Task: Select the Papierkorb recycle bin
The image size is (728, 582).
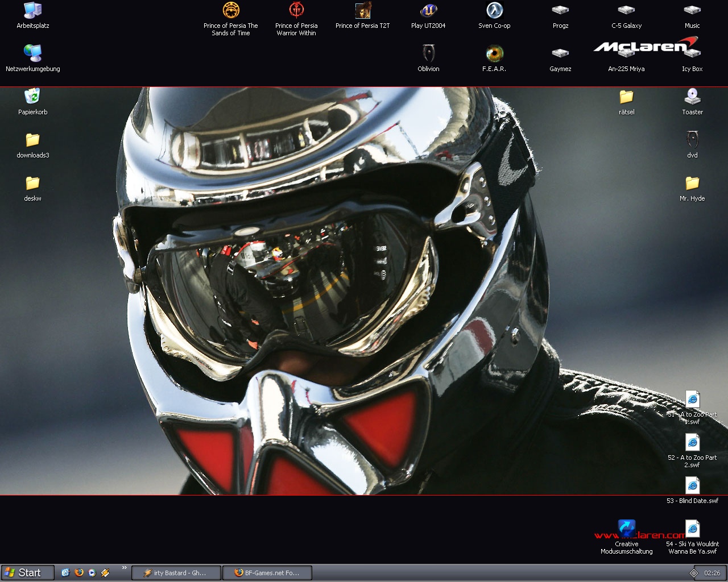Action: click(32, 102)
